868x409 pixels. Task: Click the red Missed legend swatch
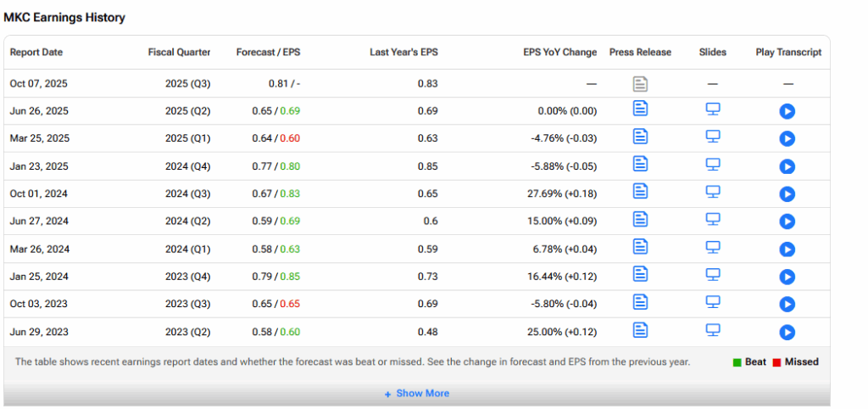[777, 362]
